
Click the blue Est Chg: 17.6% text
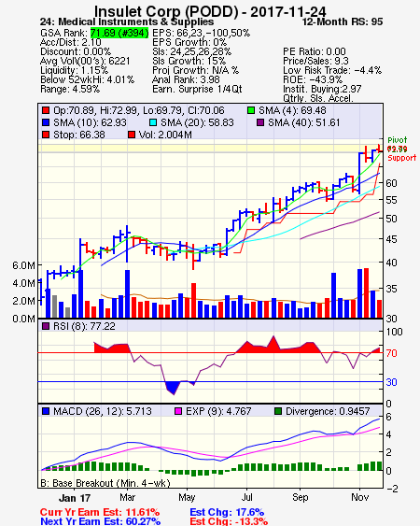(x=227, y=512)
